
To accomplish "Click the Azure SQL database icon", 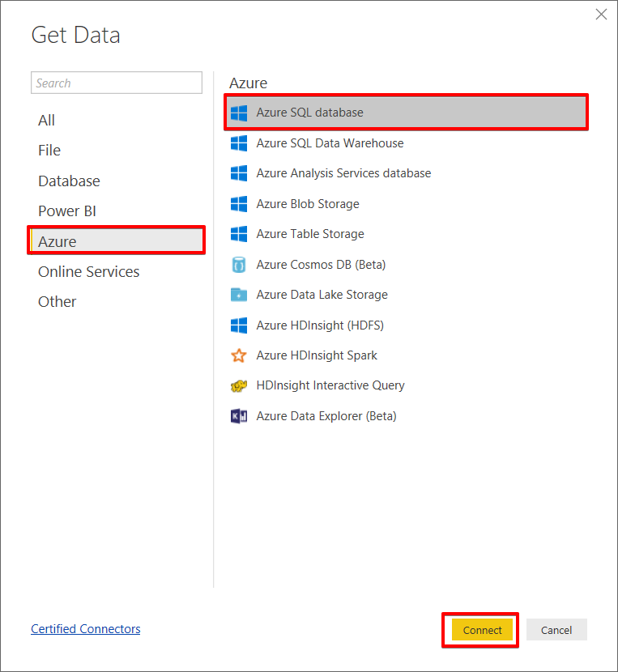I will pyautogui.click(x=239, y=113).
